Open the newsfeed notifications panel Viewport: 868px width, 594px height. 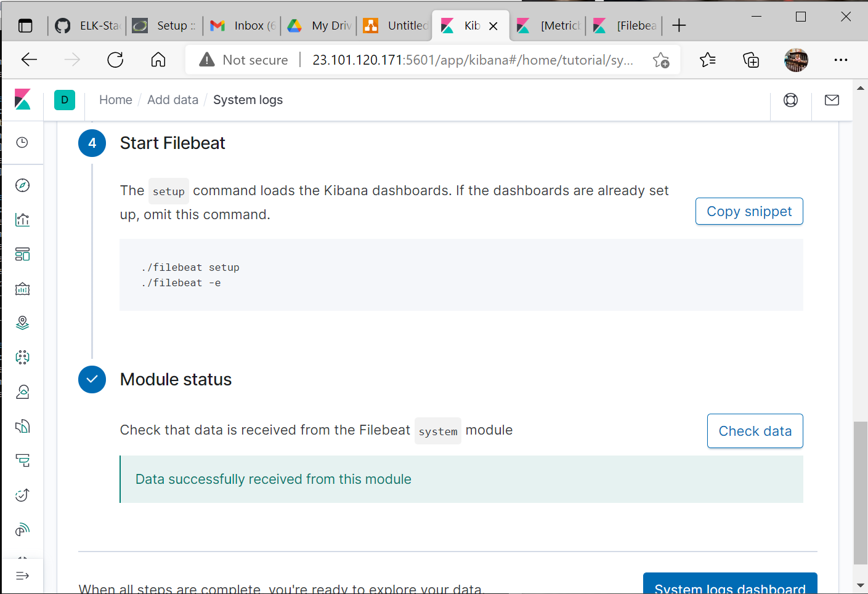832,99
